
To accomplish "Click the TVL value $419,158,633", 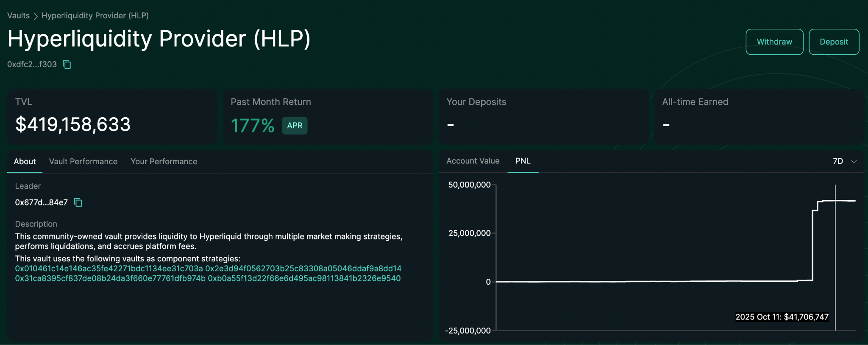I will (x=73, y=125).
